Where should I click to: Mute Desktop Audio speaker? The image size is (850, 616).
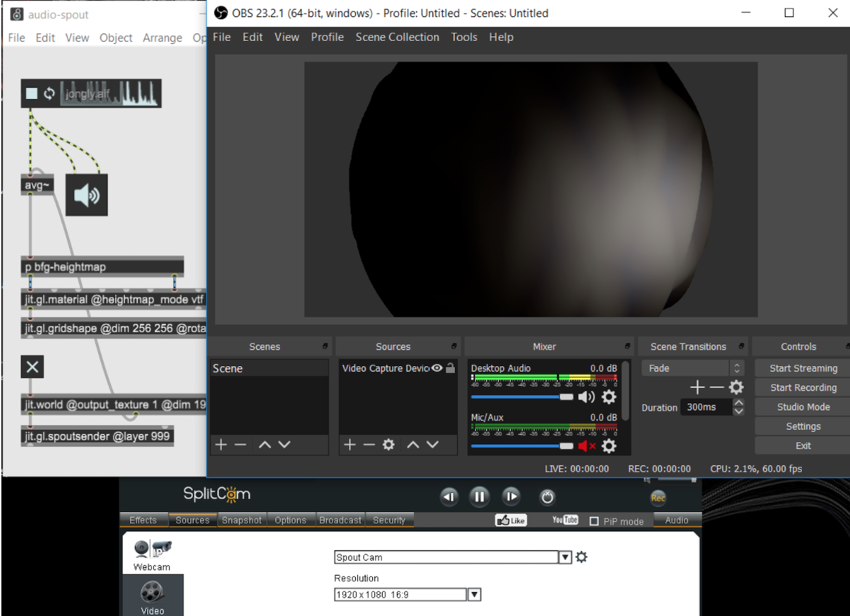click(587, 397)
